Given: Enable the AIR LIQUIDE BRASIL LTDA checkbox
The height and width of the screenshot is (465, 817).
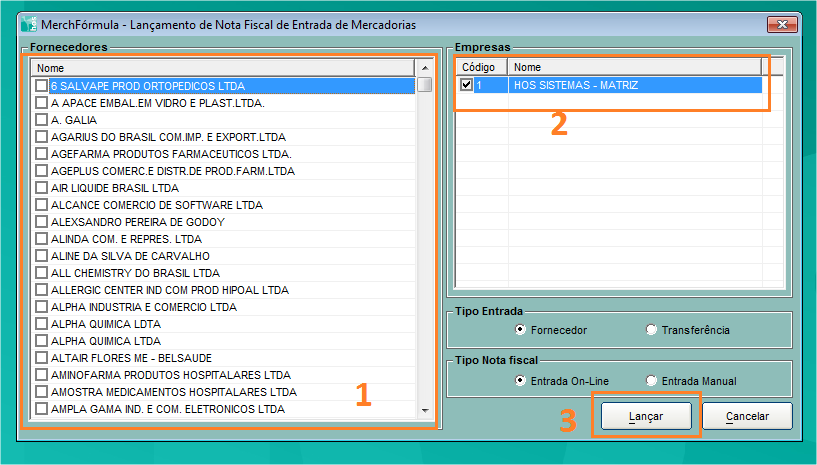Looking at the screenshot, I should tap(41, 188).
